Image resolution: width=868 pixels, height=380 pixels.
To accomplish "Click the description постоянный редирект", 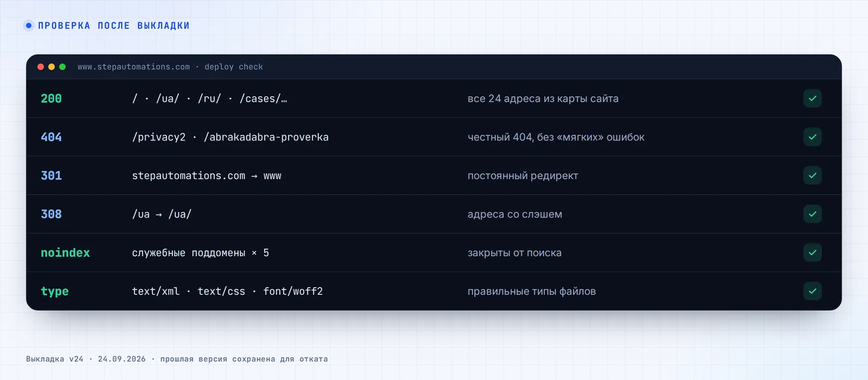I will click(523, 176).
